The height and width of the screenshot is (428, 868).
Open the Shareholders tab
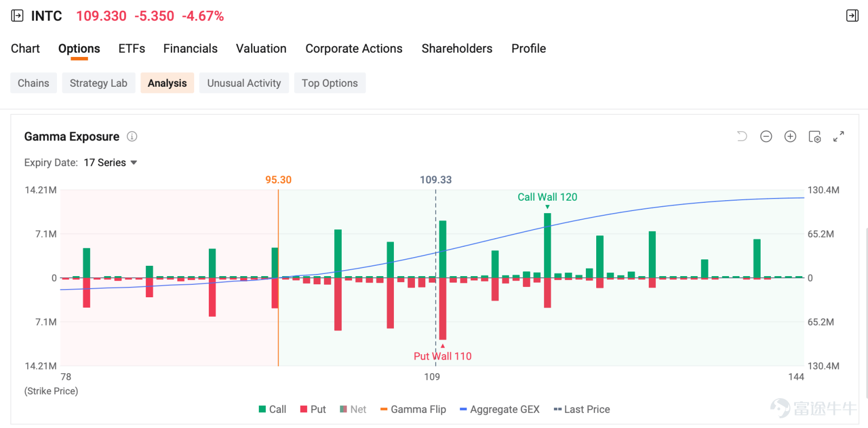tap(457, 49)
